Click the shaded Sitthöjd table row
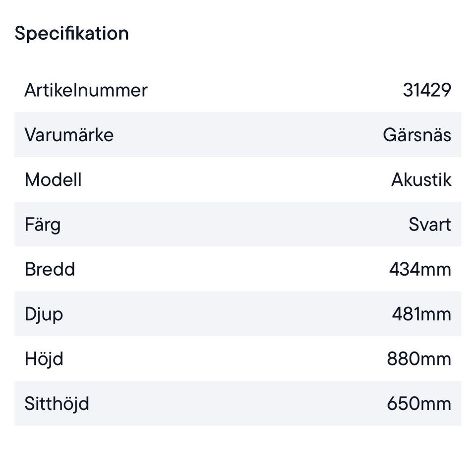The height and width of the screenshot is (462, 476). [238, 404]
